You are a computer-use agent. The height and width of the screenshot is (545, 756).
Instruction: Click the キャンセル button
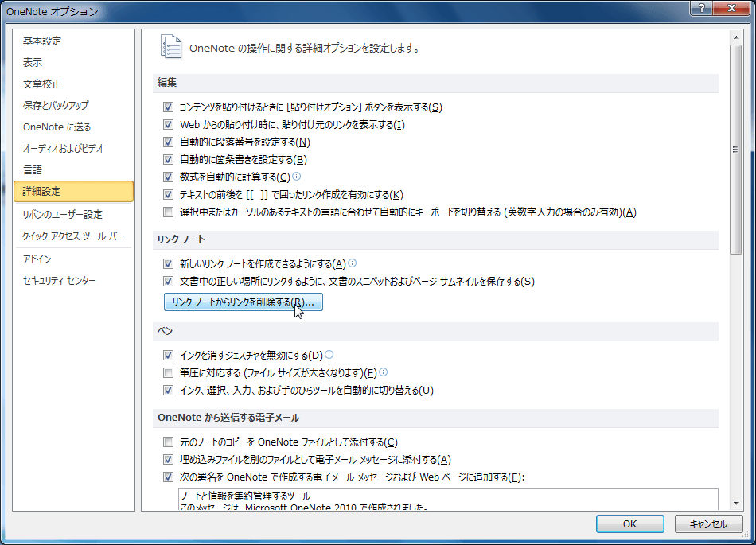(x=708, y=524)
